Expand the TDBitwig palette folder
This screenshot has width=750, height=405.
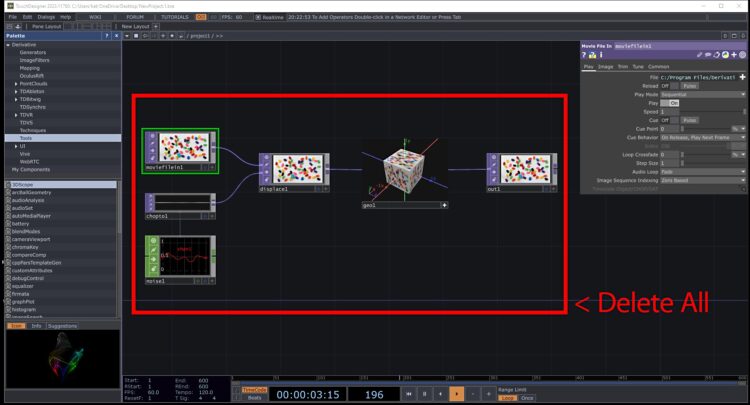coord(16,99)
